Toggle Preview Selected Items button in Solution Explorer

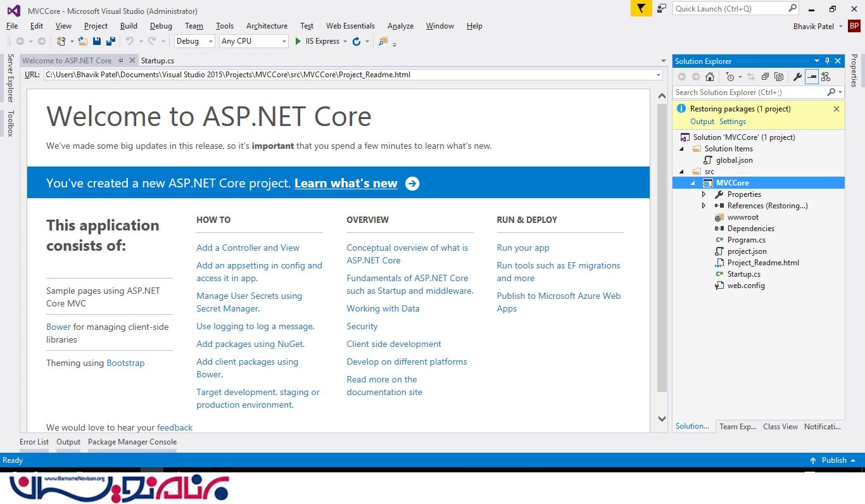point(812,77)
